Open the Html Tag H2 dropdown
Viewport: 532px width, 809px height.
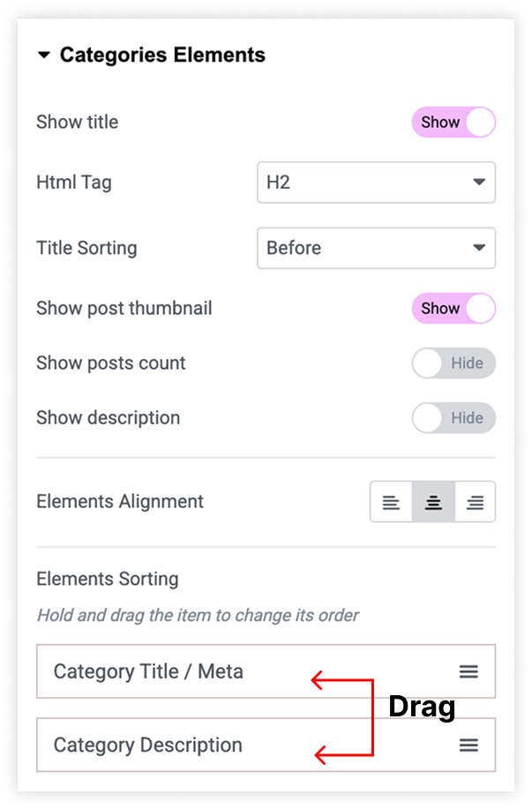(376, 184)
